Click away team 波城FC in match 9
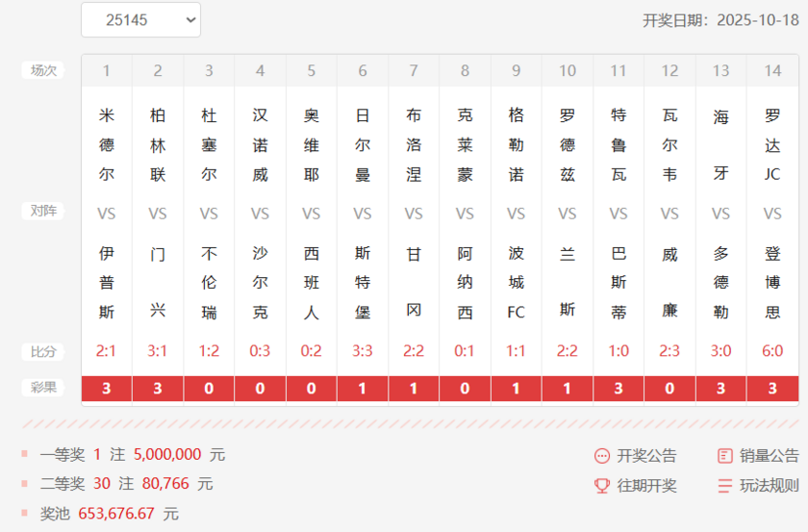The width and height of the screenshot is (808, 532). click(x=517, y=283)
